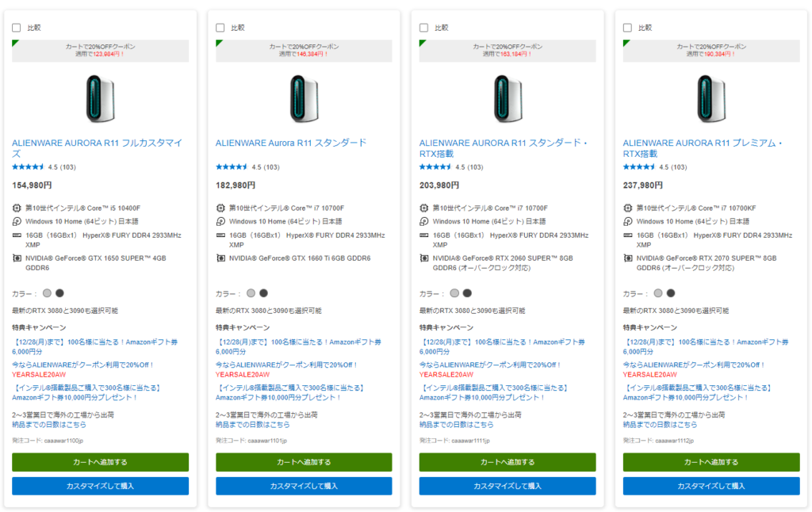Click カスタマイズして購入 for 182,980円 model
This screenshot has width=812, height=512.
click(304, 486)
